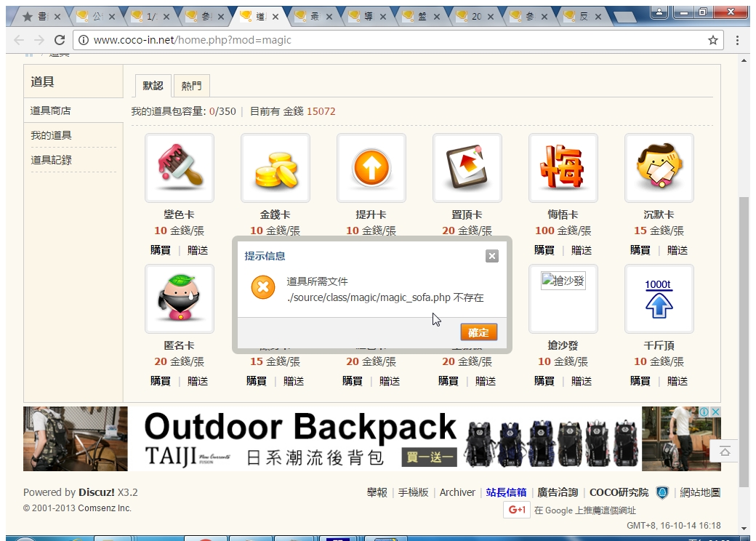Click 贈送 under 變色卡
The image size is (756, 541).
[x=198, y=250]
